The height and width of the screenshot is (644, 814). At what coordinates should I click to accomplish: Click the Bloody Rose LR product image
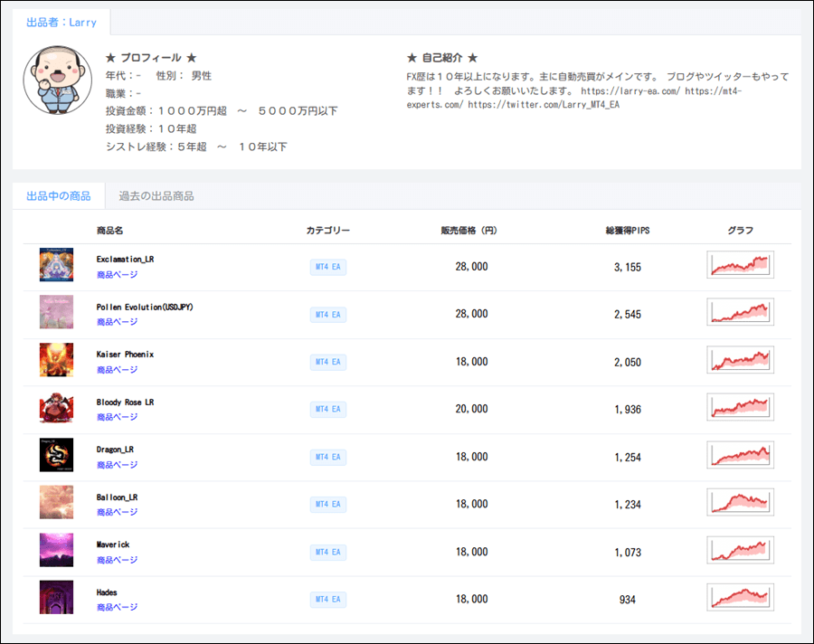tap(56, 408)
